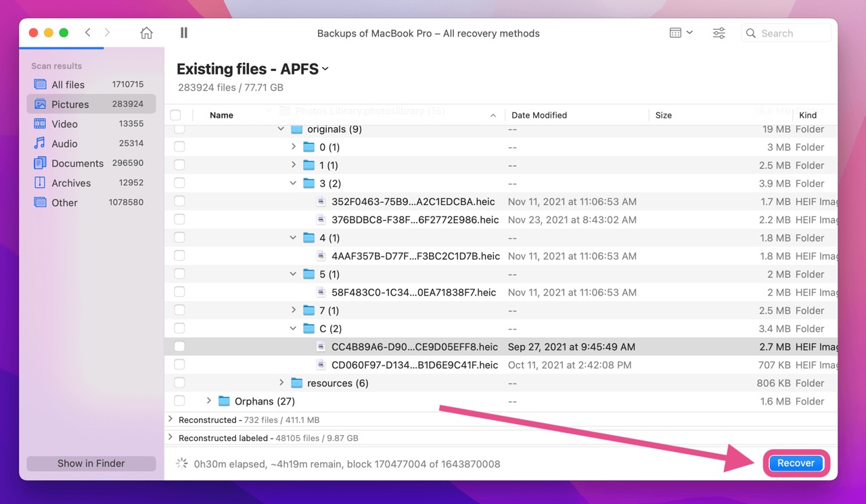The height and width of the screenshot is (504, 866).
Task: Click in the Search field
Action: point(786,33)
